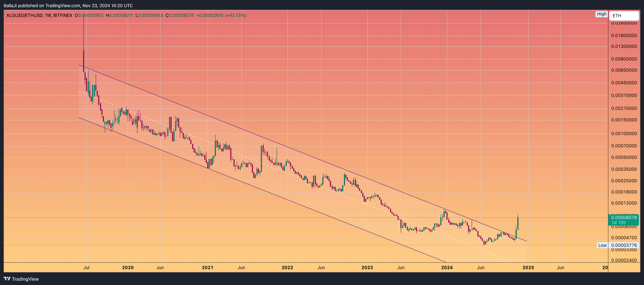Click the 0.00150000 price axis label
The image size is (644, 285).
click(624, 120)
